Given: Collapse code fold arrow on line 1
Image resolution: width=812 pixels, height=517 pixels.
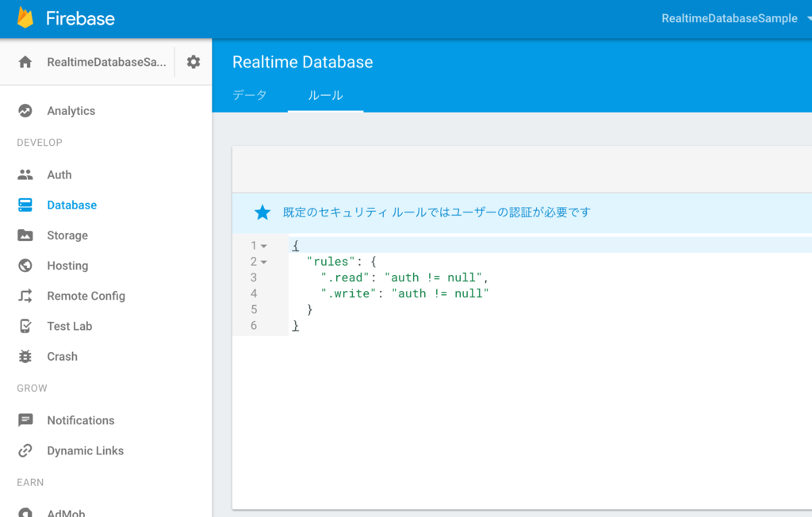Looking at the screenshot, I should pos(264,246).
